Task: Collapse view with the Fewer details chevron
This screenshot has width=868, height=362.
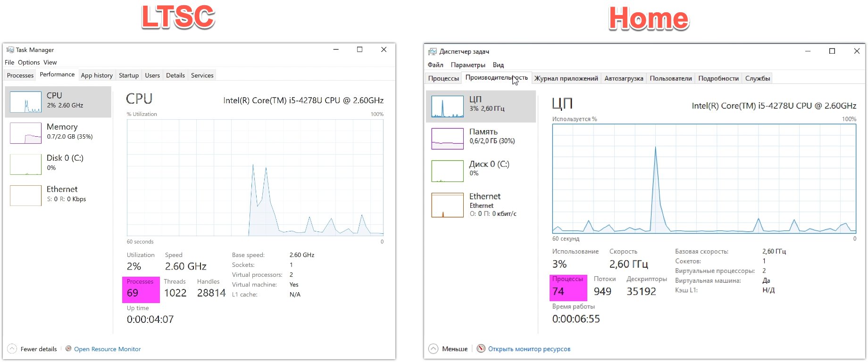Action: click(x=12, y=349)
